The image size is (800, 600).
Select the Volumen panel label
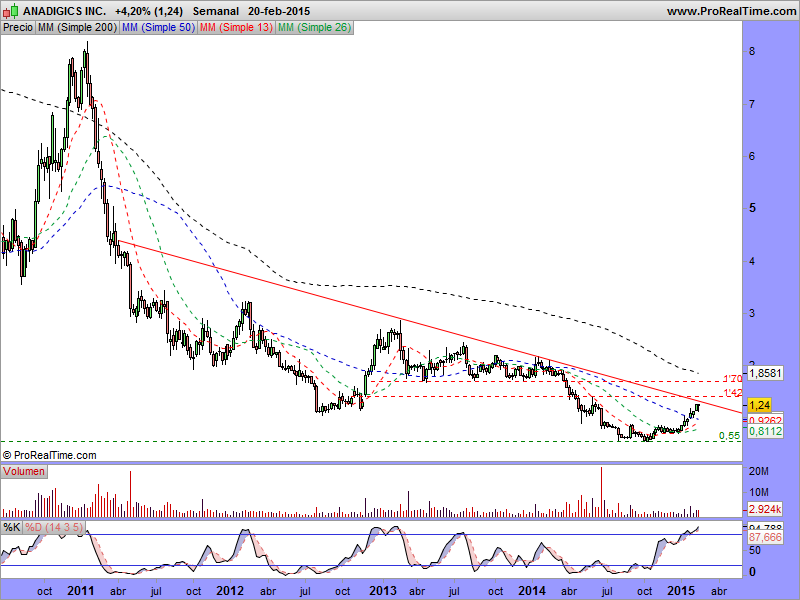(x=24, y=471)
